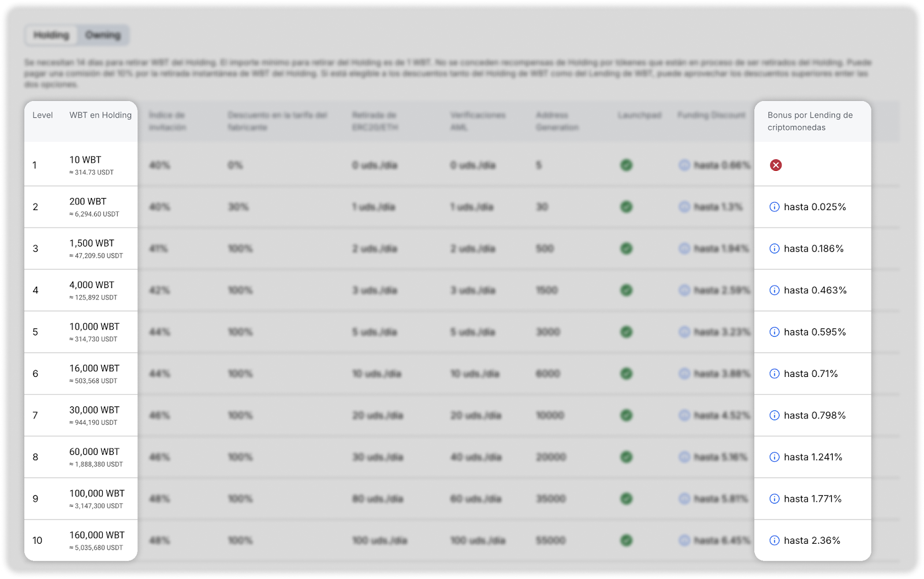
Task: Click the info icon beside hasta 0.025%
Action: point(774,207)
